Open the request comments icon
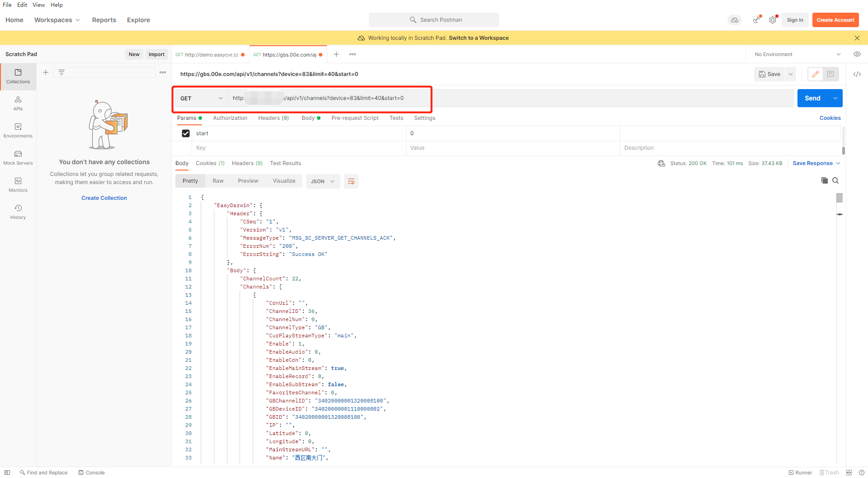This screenshot has height=478, width=868. 830,74
